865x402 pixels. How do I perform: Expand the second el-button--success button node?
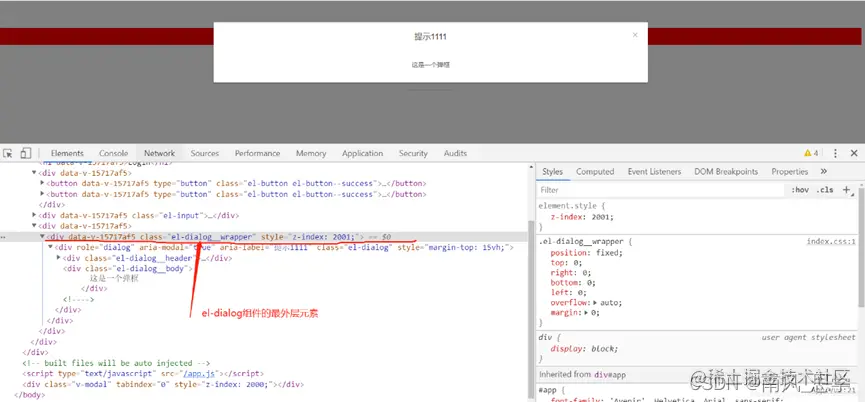pyautogui.click(x=42, y=194)
